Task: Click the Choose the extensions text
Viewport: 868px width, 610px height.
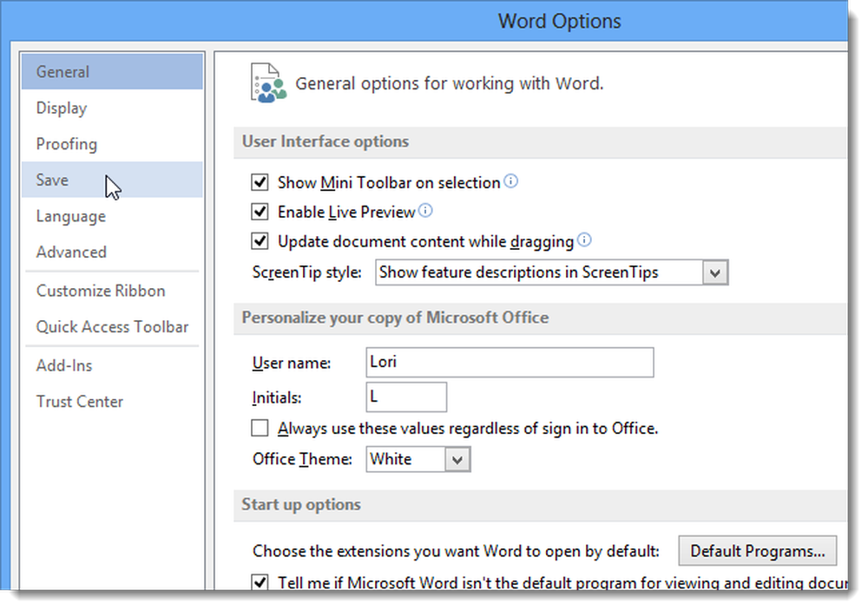Action: (x=457, y=551)
